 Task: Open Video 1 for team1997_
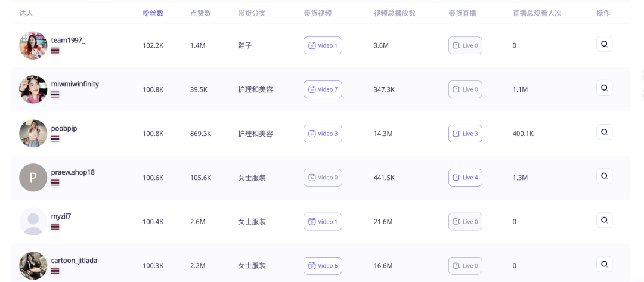click(323, 45)
